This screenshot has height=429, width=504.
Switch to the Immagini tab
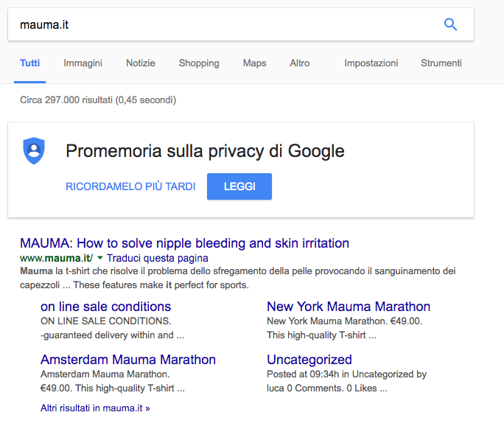83,63
